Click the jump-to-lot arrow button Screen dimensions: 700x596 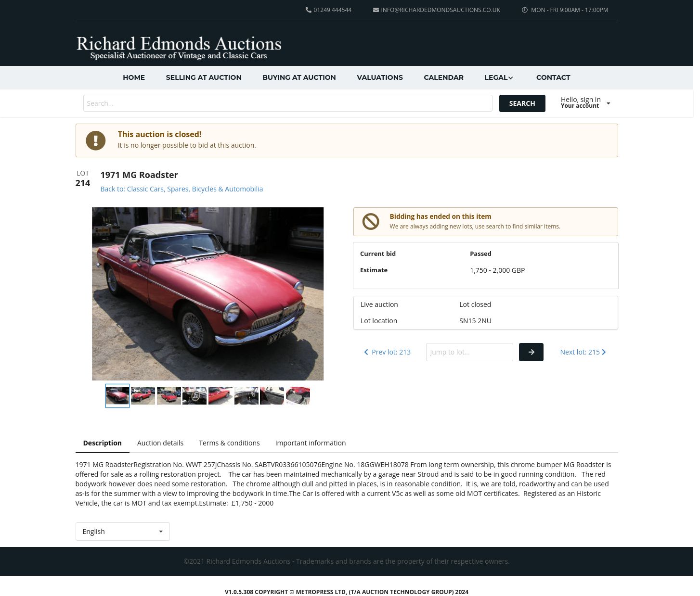[x=531, y=352]
